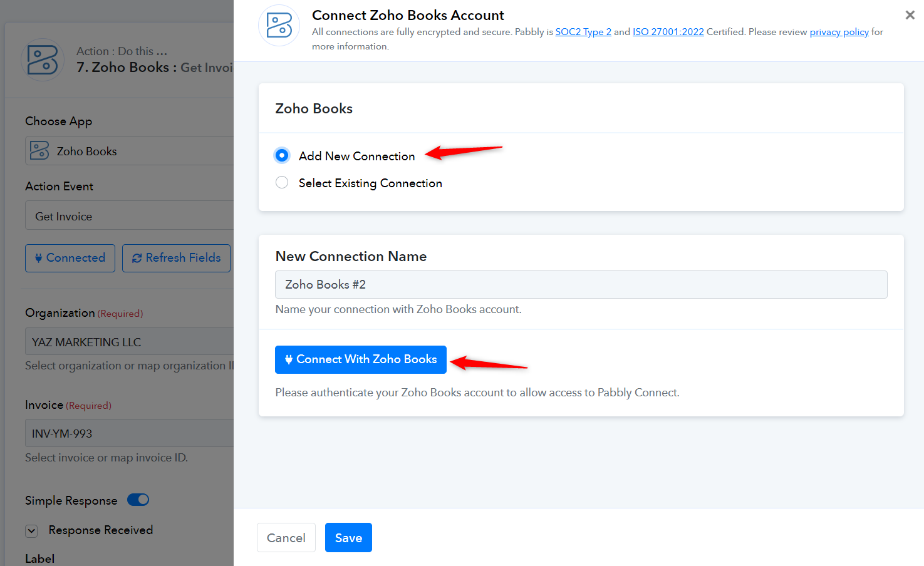Toggle the Simple Response switch
Screen dimensions: 924x566
pyautogui.click(x=138, y=500)
